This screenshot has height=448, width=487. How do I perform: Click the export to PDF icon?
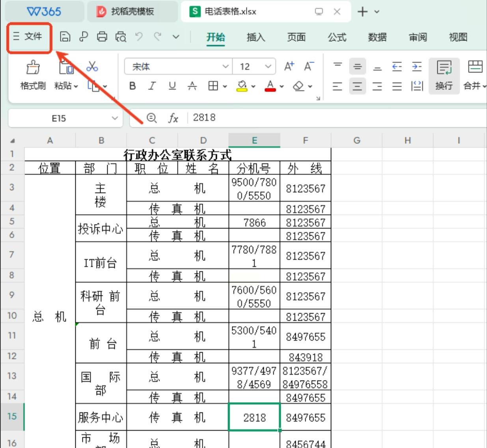(84, 37)
